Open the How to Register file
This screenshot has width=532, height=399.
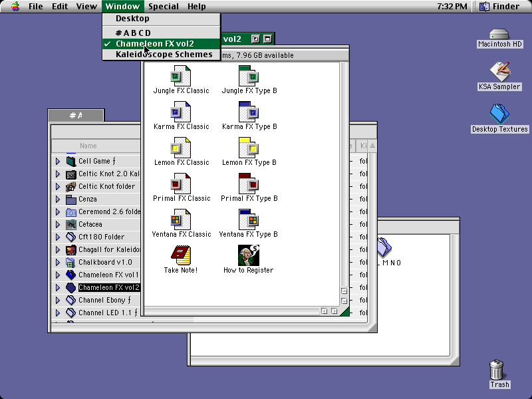tap(249, 255)
